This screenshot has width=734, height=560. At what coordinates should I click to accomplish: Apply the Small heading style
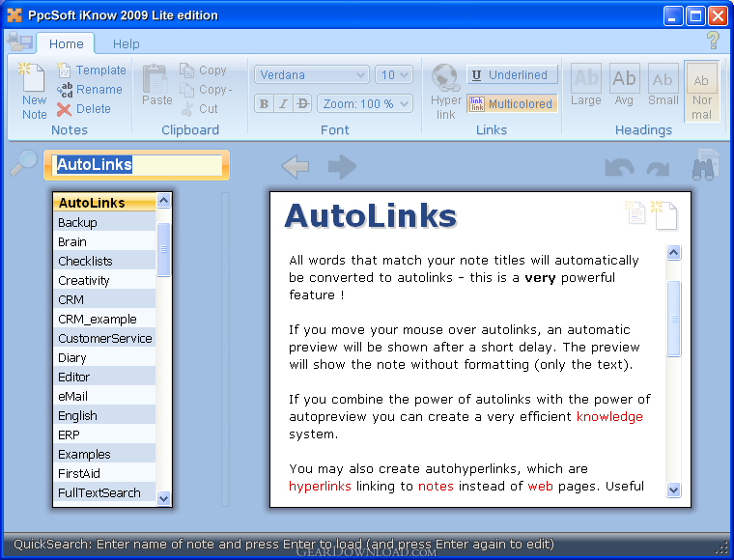[x=663, y=85]
